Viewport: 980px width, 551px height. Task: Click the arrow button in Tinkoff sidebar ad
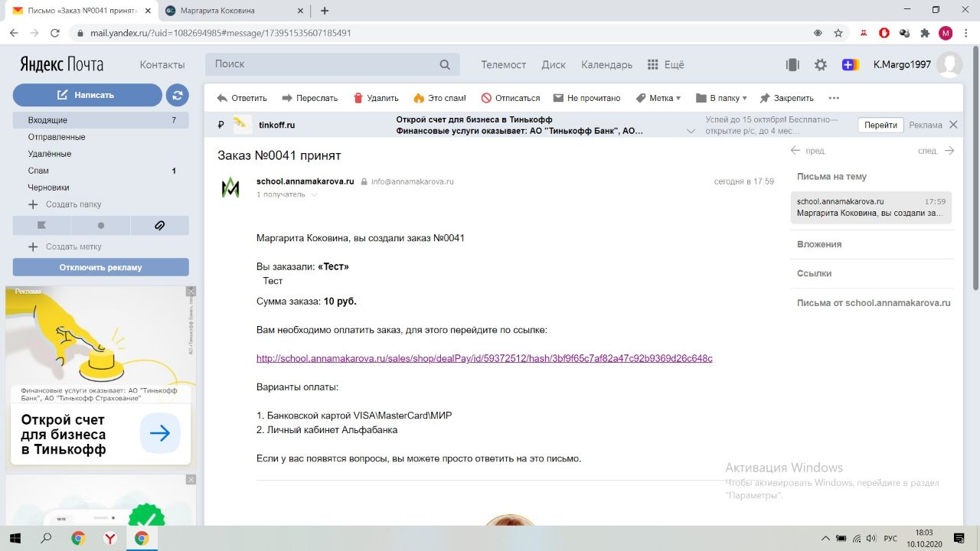coord(160,433)
